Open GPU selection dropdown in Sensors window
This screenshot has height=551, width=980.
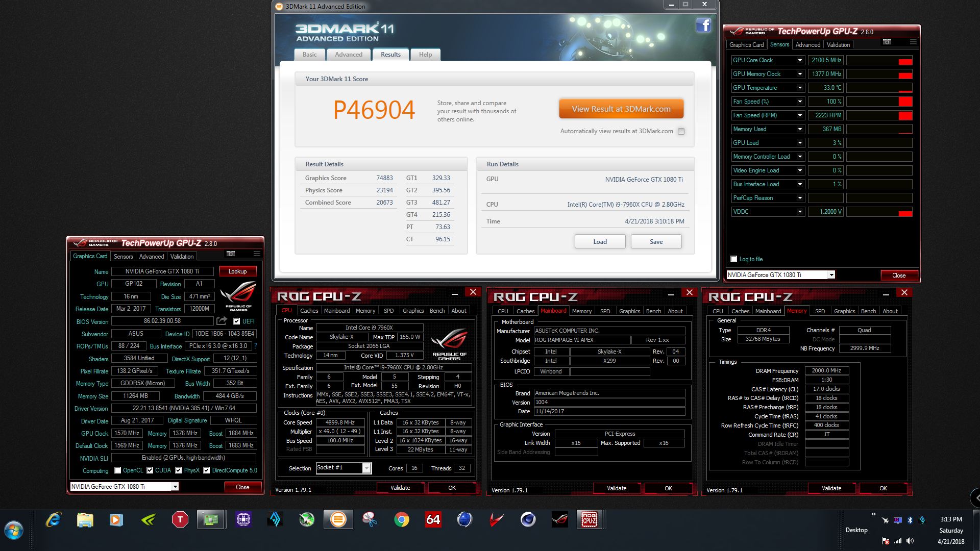831,275
